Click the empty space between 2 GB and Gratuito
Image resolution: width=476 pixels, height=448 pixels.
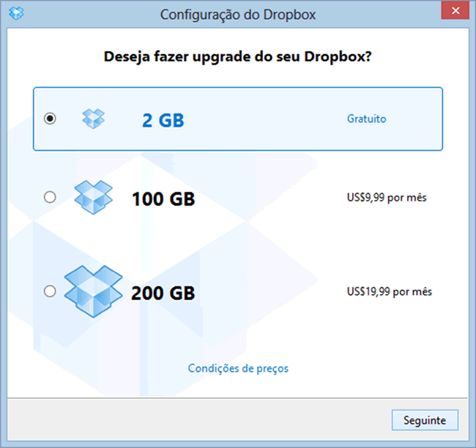[266, 119]
